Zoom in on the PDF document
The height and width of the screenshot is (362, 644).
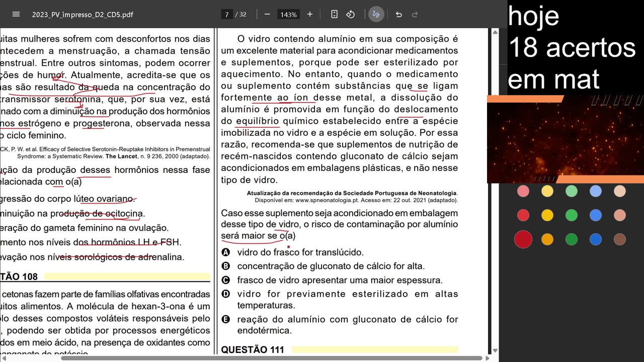310,14
